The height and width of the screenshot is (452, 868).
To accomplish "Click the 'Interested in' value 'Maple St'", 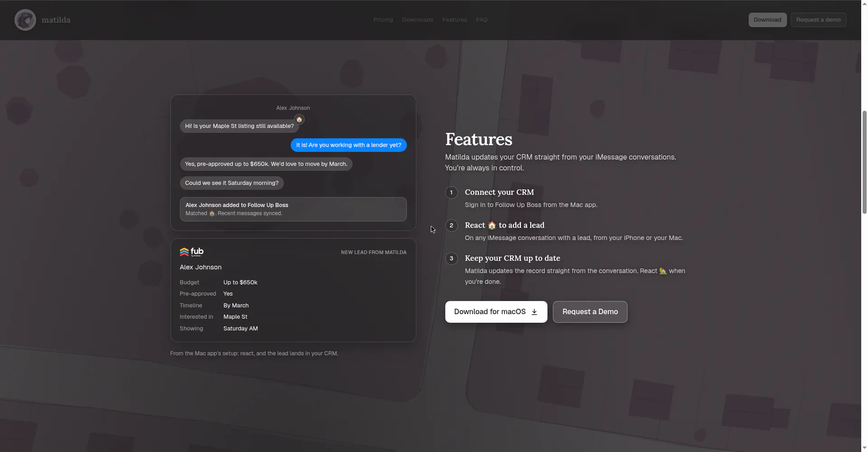I will [x=235, y=317].
